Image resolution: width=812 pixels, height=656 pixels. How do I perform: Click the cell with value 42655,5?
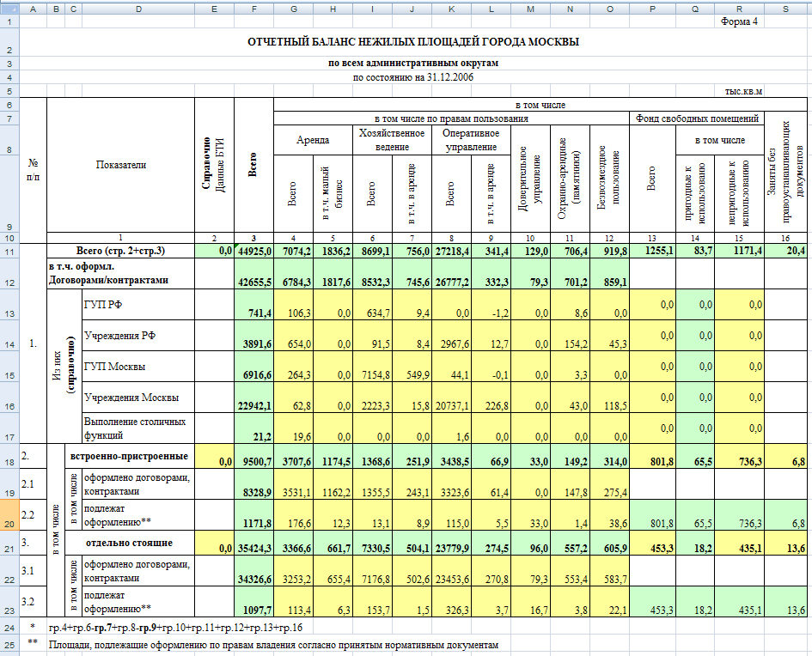coord(253,274)
